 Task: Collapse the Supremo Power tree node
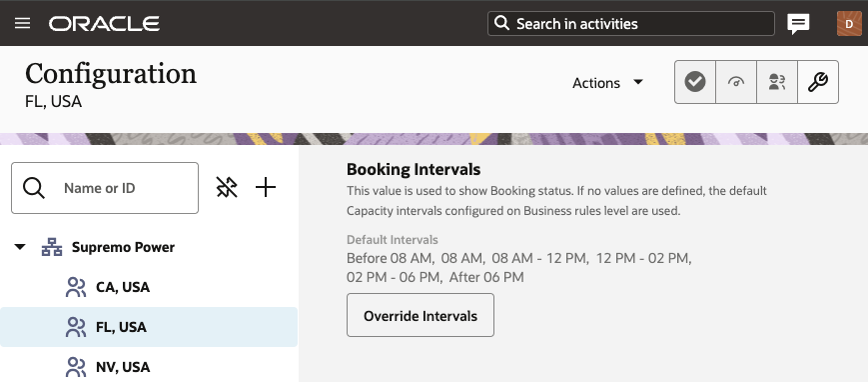coord(20,247)
